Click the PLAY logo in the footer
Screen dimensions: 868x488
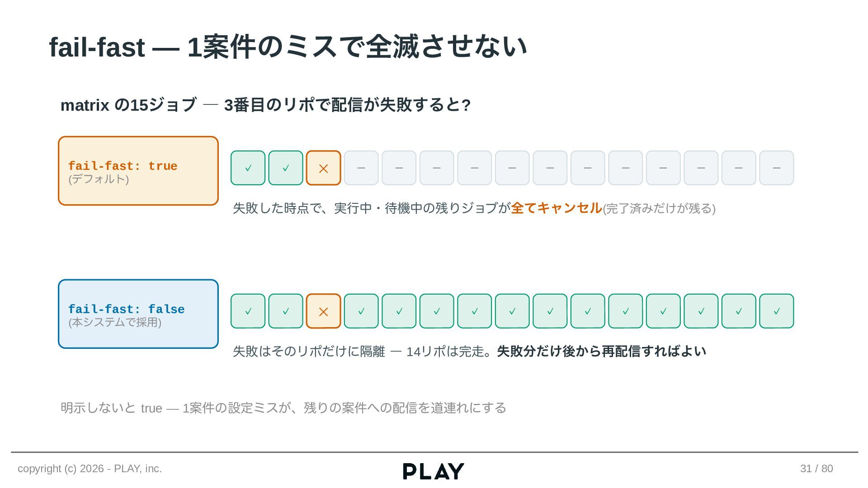point(434,471)
